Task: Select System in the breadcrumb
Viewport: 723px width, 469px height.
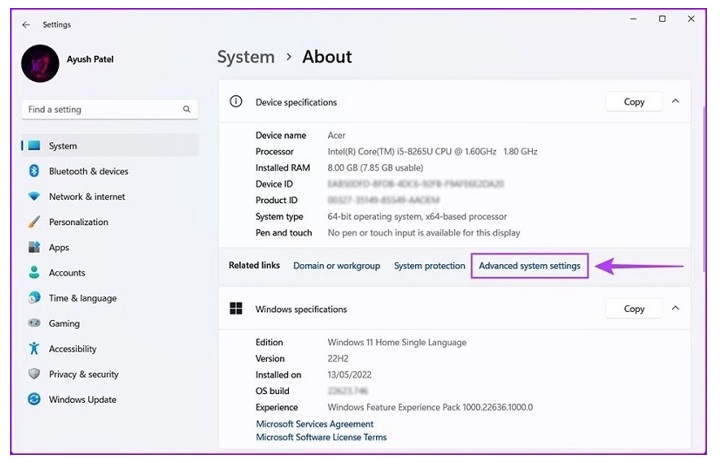Action: (246, 57)
